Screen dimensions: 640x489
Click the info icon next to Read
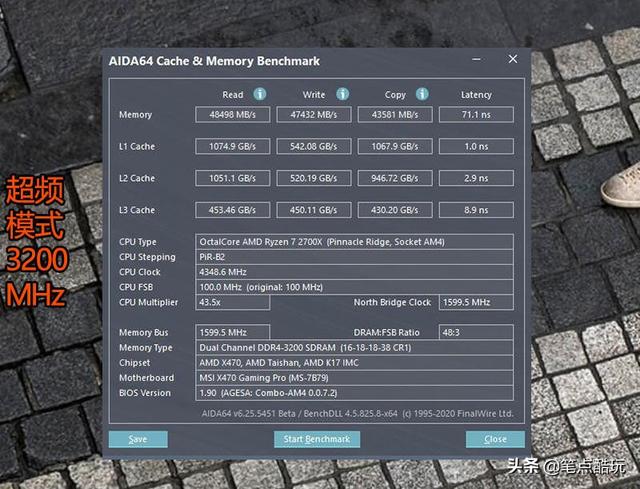click(260, 94)
